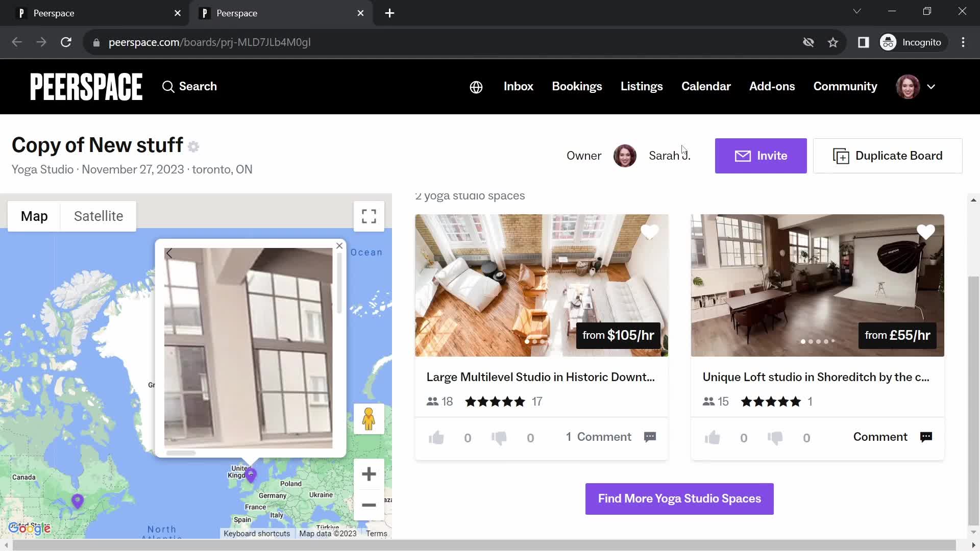
Task: Toggle Satellite view on the map
Action: [x=99, y=216]
